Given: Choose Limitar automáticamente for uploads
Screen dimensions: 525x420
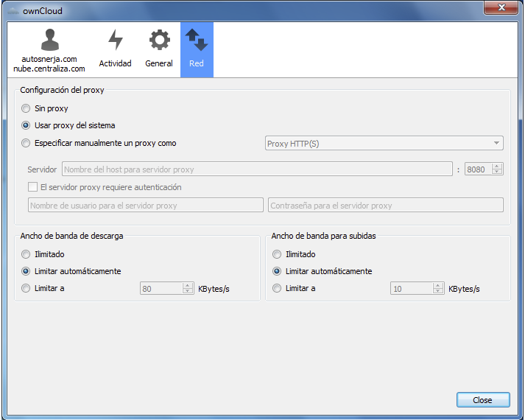Looking at the screenshot, I should [x=277, y=271].
